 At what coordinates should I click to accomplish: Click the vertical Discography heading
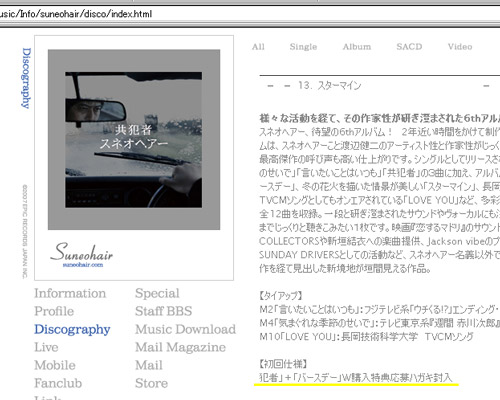coord(26,78)
